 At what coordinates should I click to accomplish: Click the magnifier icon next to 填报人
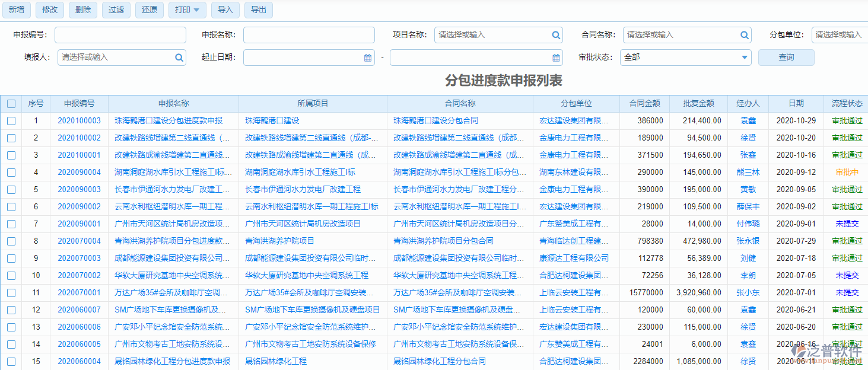(x=179, y=58)
